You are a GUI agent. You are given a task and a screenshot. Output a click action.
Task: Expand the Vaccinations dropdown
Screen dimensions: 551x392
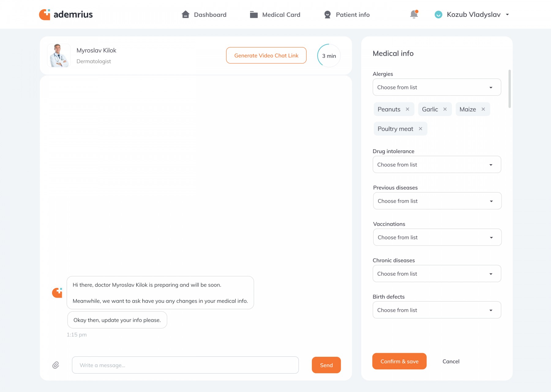coord(437,237)
